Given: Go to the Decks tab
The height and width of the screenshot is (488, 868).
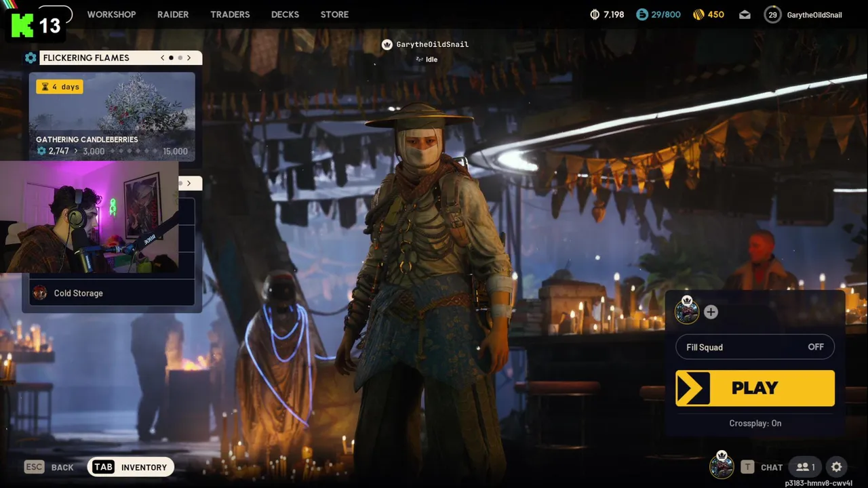Looking at the screenshot, I should click(285, 14).
